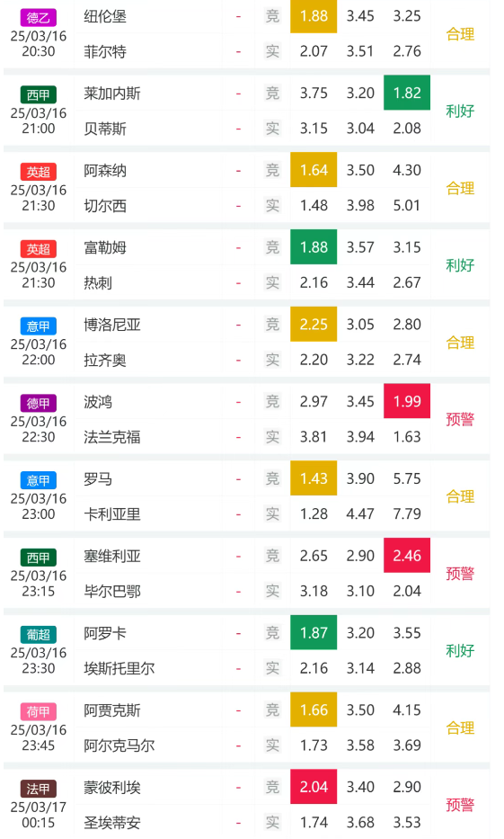Open the 法兰克福 team name

tap(112, 437)
